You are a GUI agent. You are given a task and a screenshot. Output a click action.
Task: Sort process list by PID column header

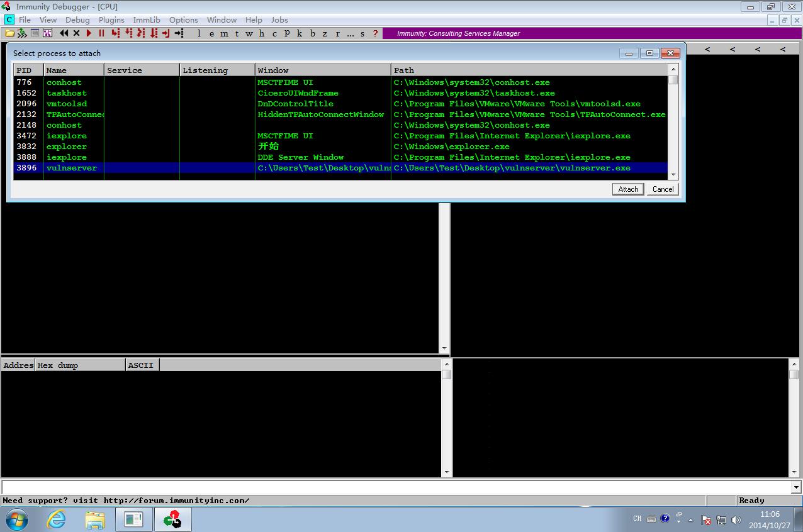[28, 70]
